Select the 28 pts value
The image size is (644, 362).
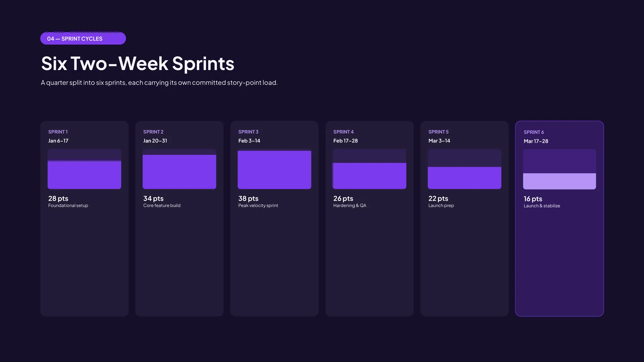click(x=58, y=198)
